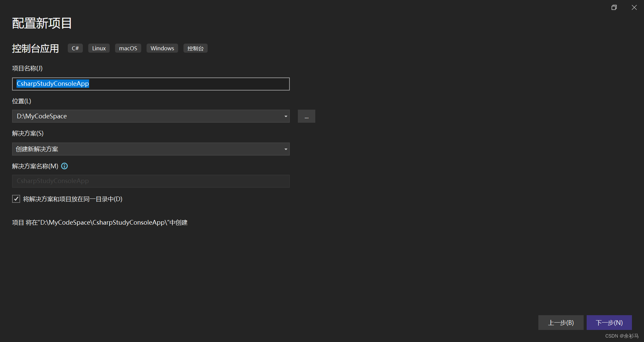Viewport: 644px width, 342px height.
Task: Browse for a project location folder
Action: [307, 116]
